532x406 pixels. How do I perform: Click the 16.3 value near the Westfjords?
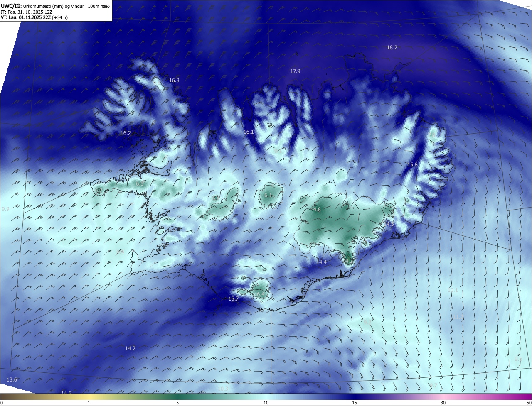(175, 81)
